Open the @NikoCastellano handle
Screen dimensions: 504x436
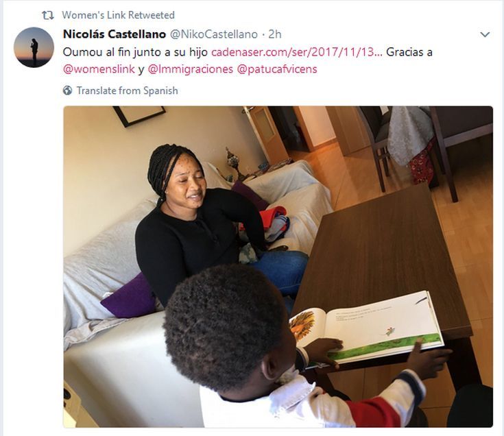[x=214, y=34]
